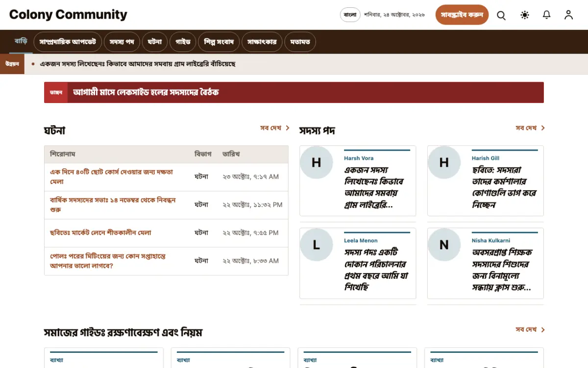Click the ২৩ অক্টোঃ, ৭:১৭ AM date cell
The width and height of the screenshot is (588, 368).
pos(250,177)
